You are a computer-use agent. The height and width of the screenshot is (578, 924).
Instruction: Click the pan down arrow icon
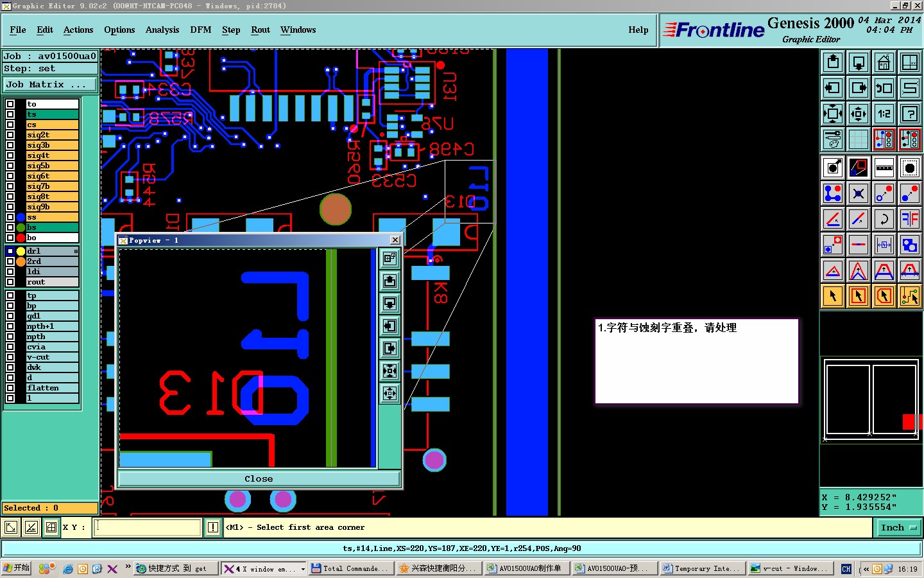click(859, 62)
